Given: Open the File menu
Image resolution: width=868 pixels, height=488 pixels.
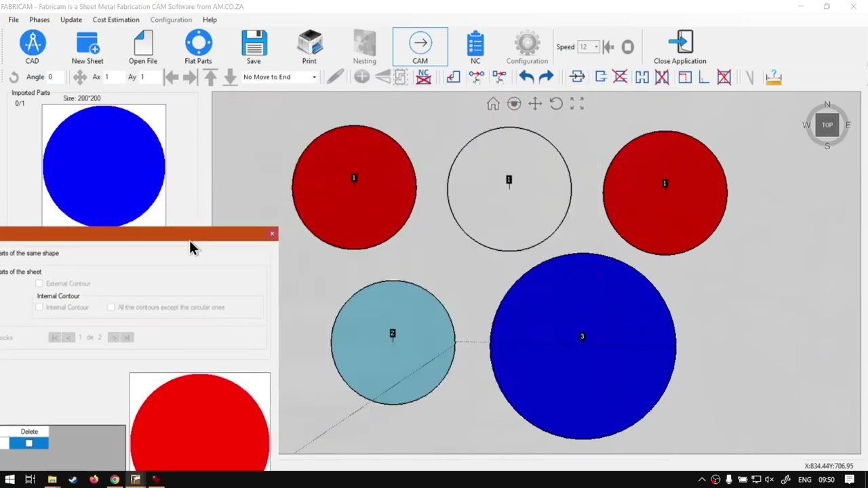Looking at the screenshot, I should tap(14, 20).
